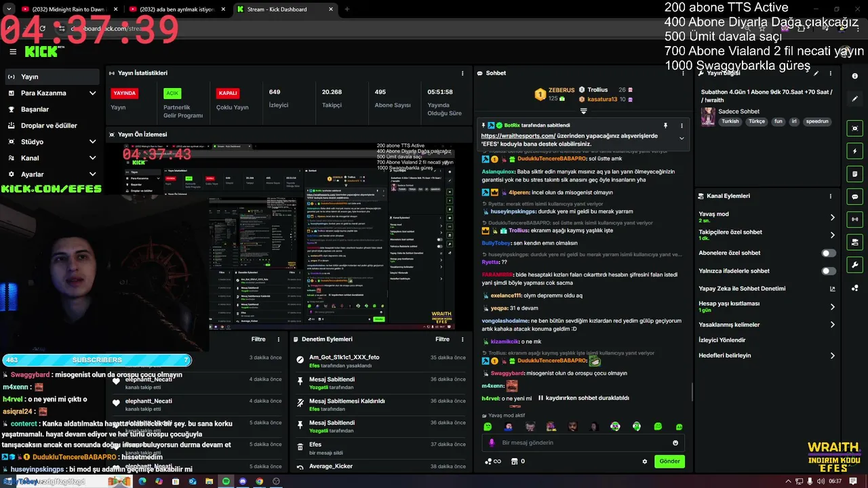
Task: Click the chat panel scrollbar
Action: pyautogui.click(x=692, y=391)
